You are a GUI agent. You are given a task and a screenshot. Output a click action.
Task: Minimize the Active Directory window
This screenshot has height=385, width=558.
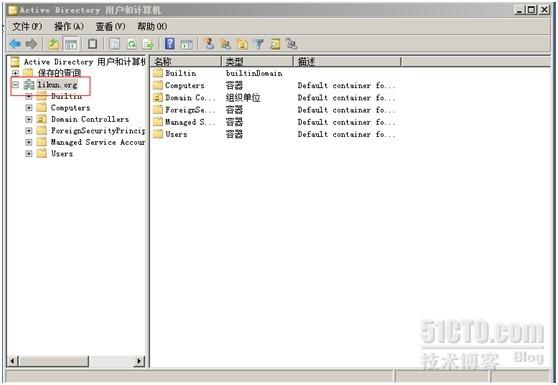pos(520,10)
